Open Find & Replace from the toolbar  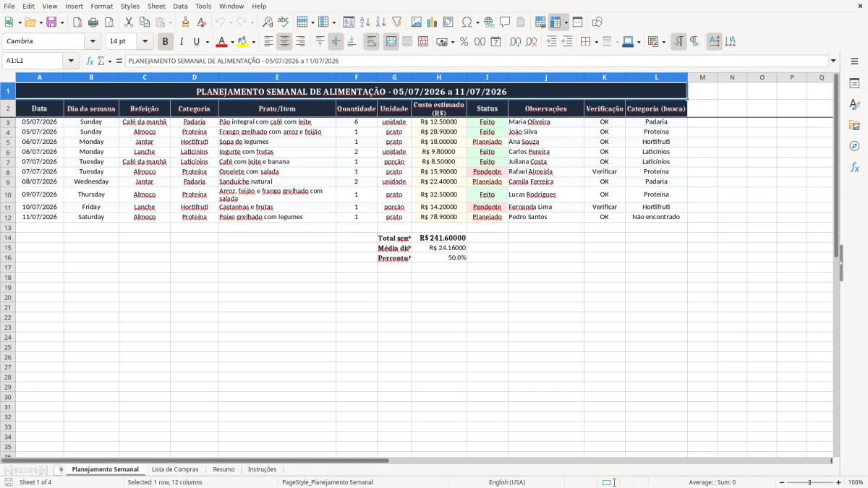tap(268, 22)
